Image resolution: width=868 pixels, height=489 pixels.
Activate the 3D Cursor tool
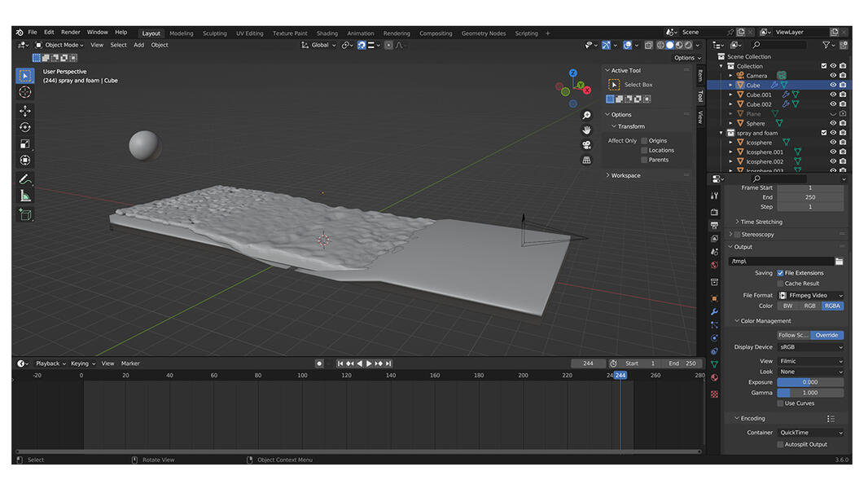point(24,92)
